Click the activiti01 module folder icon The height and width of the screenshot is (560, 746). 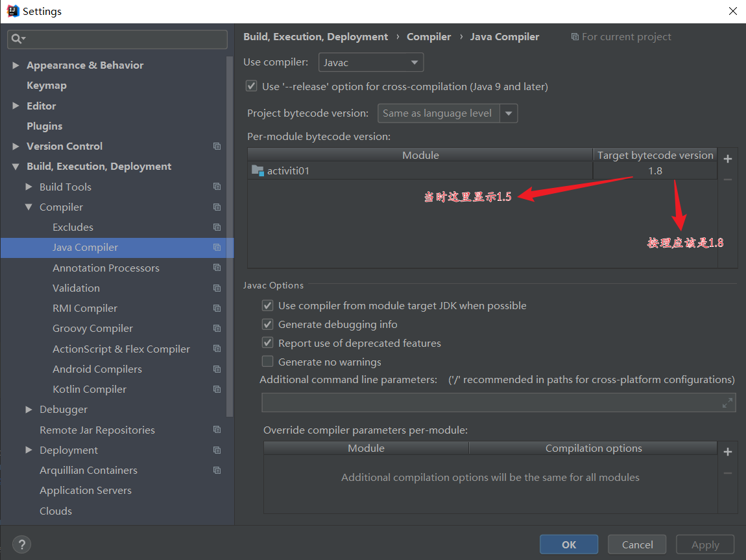click(258, 170)
